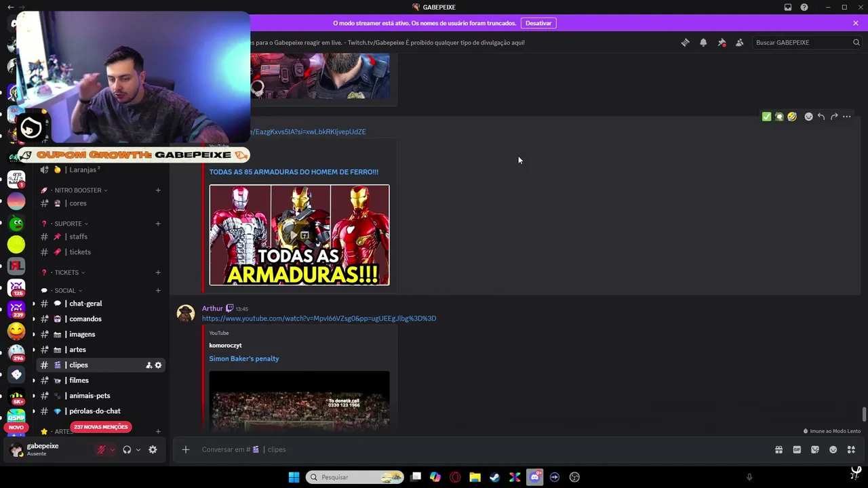Add channel to SOCIAL category
The image size is (868, 488).
[x=158, y=291]
